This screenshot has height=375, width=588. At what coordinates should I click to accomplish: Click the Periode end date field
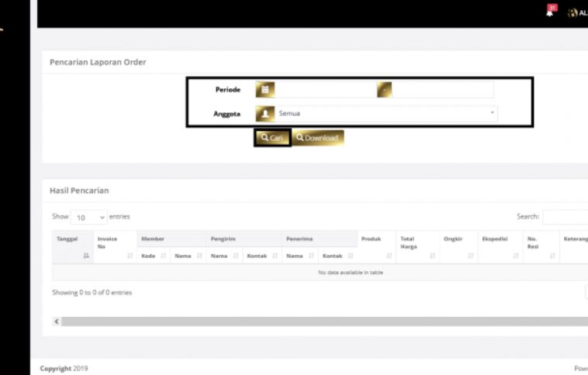point(442,90)
